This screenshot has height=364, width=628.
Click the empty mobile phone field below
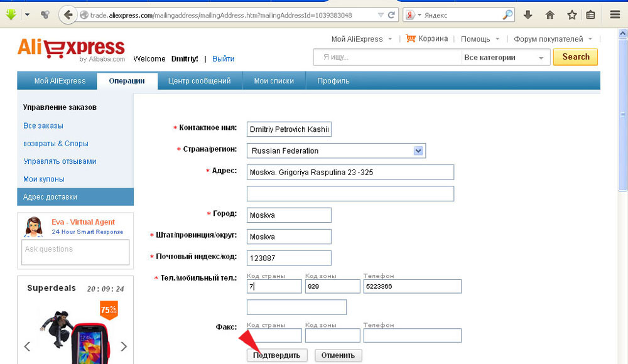point(297,307)
